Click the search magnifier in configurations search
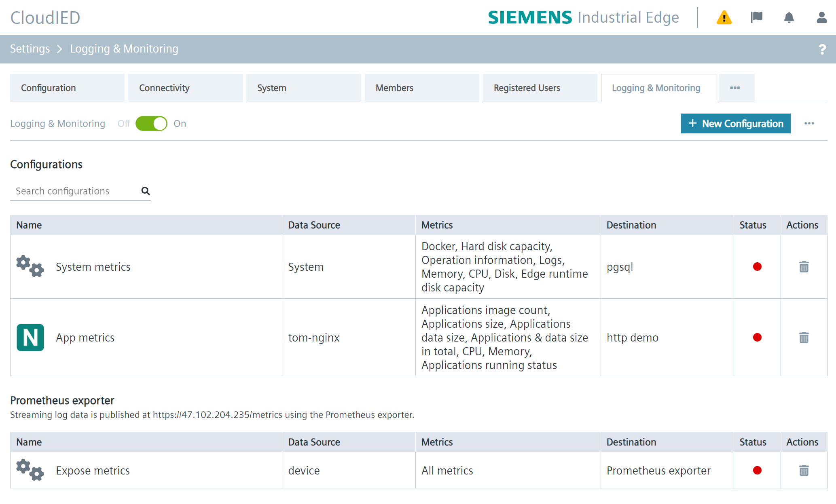Image resolution: width=836 pixels, height=504 pixels. tap(145, 190)
